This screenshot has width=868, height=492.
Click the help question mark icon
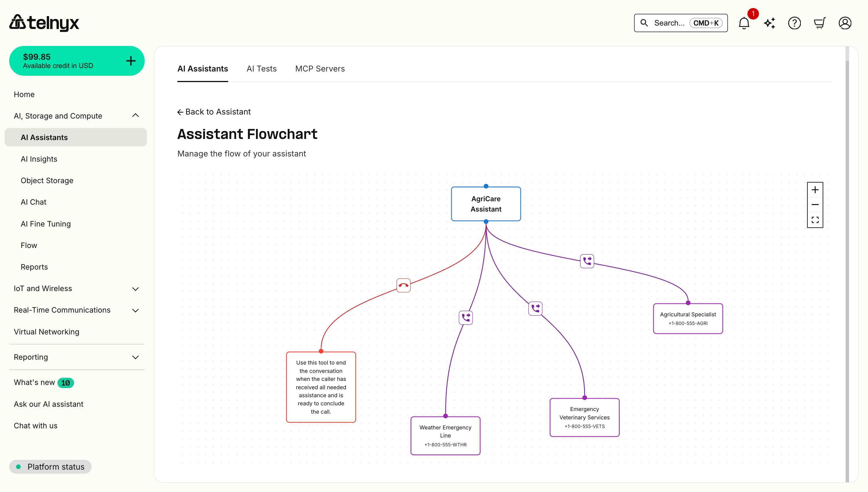click(794, 23)
